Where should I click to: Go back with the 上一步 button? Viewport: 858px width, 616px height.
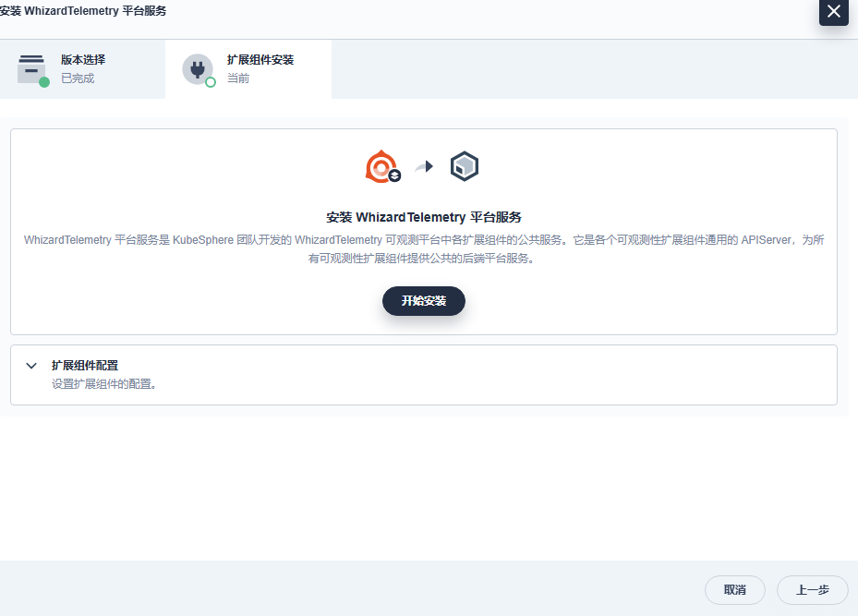pyautogui.click(x=813, y=590)
